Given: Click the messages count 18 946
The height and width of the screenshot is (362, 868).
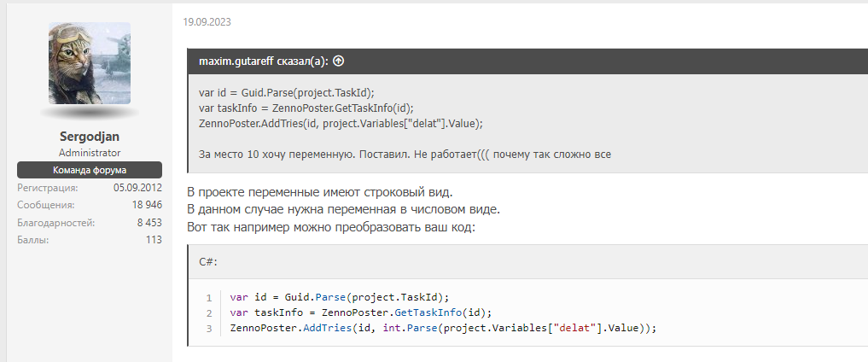Looking at the screenshot, I should pos(147,205).
